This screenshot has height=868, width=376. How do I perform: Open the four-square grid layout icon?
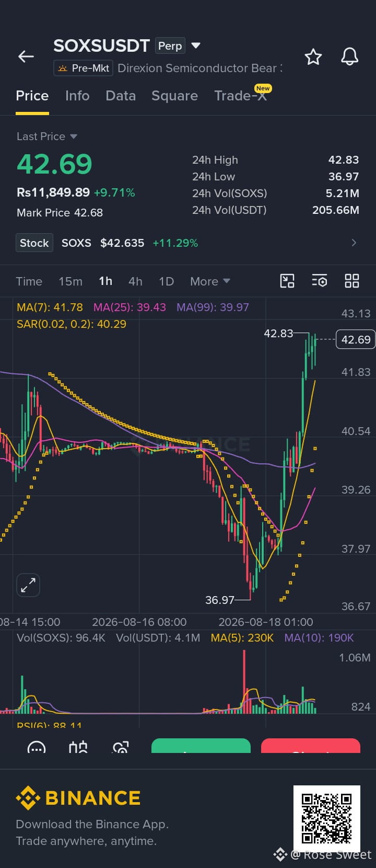352,281
